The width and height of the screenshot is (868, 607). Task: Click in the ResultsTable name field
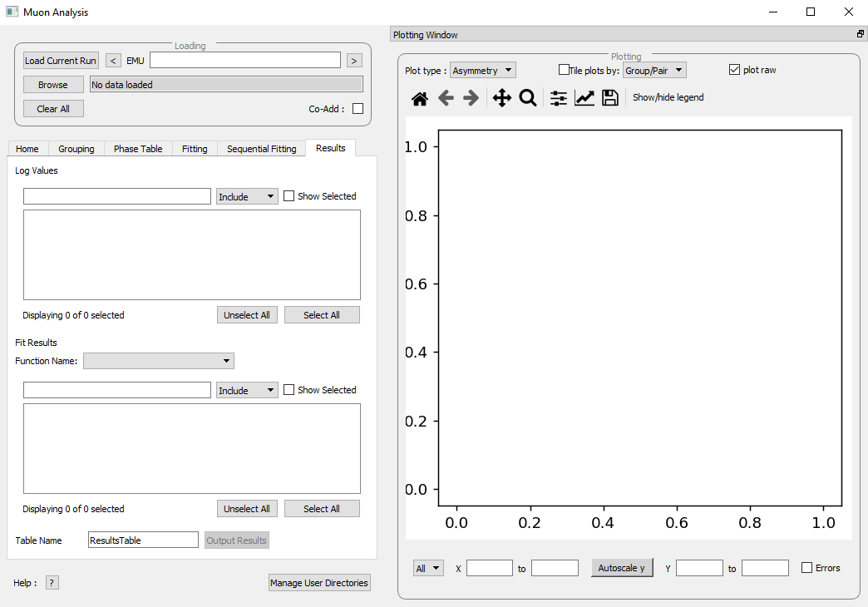click(x=143, y=540)
